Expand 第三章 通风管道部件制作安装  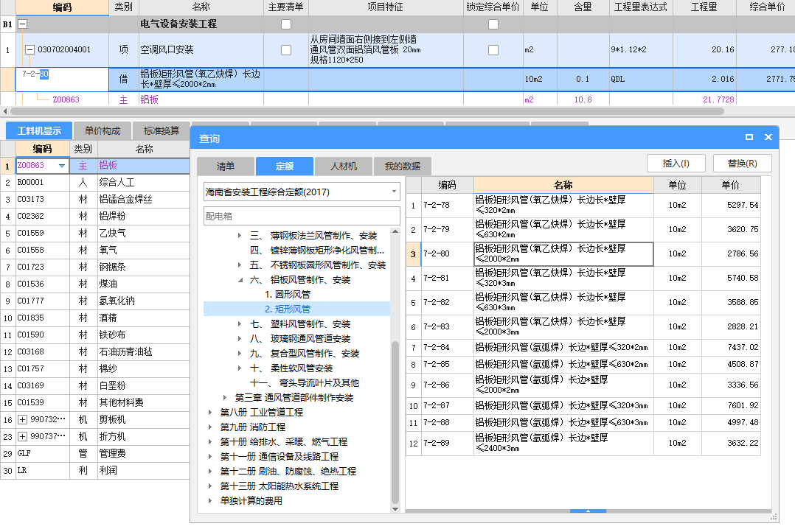(x=225, y=398)
